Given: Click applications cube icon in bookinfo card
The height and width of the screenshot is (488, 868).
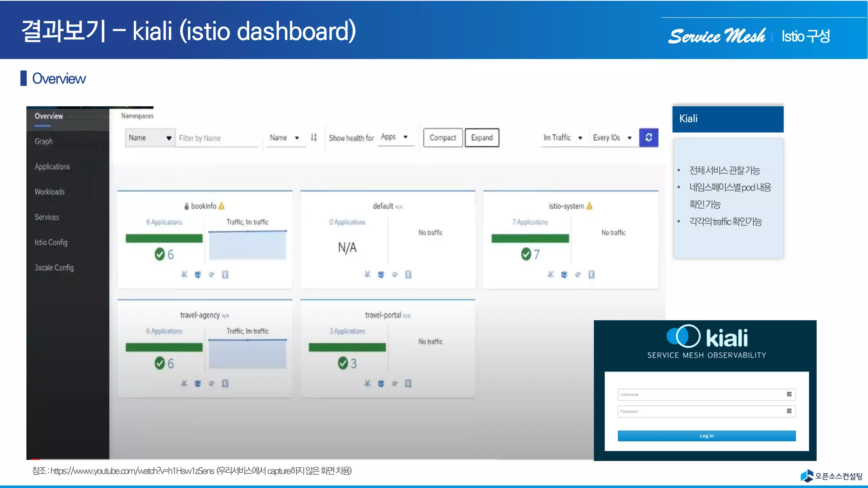Looking at the screenshot, I should tap(198, 274).
